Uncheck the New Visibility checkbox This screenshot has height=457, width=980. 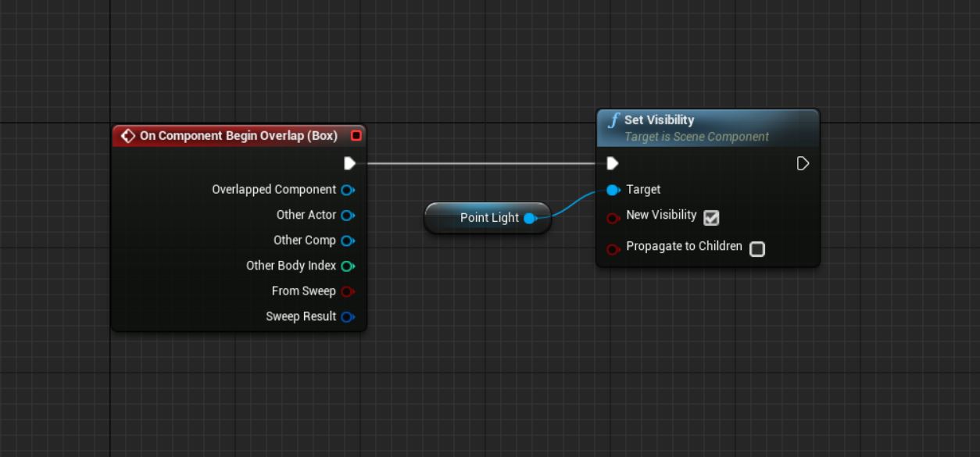pos(711,218)
